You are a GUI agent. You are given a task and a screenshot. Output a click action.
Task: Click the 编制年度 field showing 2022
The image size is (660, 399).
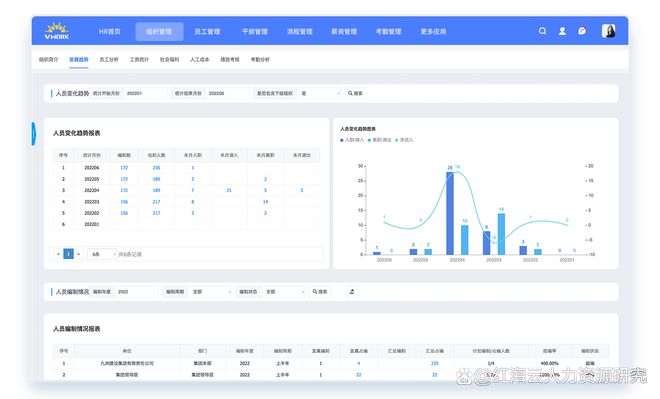(136, 291)
